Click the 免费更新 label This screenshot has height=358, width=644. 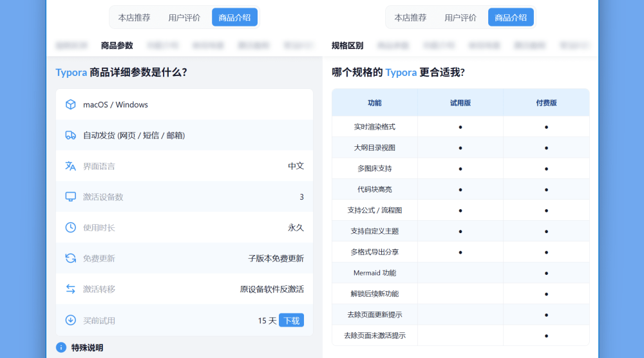pyautogui.click(x=99, y=259)
